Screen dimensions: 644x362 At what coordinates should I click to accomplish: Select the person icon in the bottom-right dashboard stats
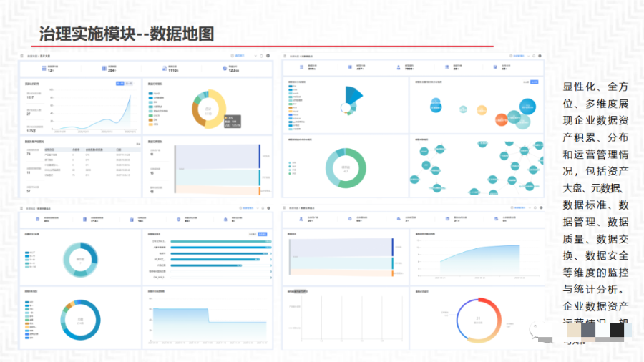301,219
